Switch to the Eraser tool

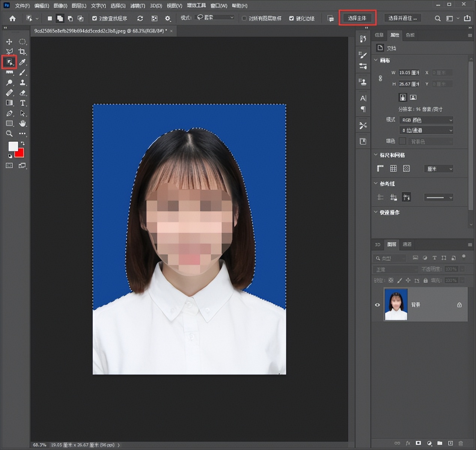[23, 93]
